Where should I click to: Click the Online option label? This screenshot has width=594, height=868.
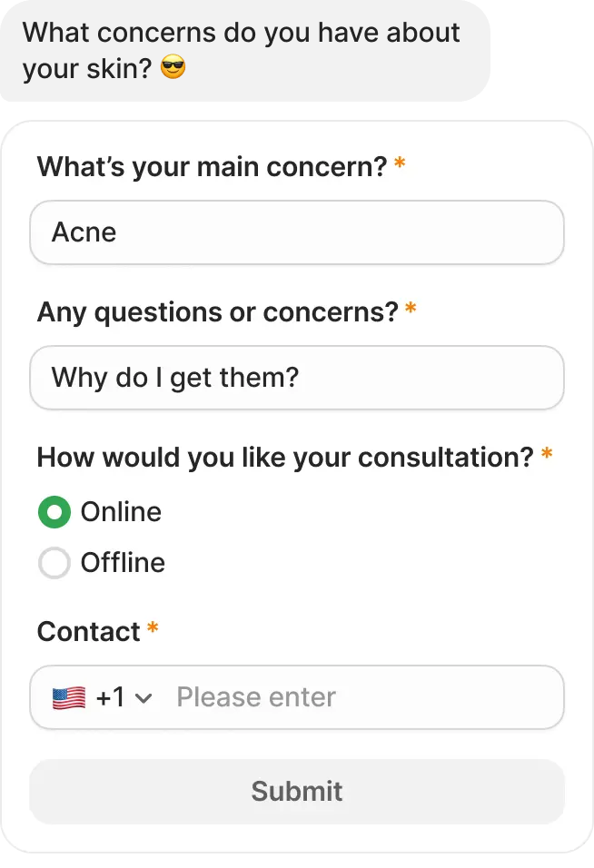point(121,512)
